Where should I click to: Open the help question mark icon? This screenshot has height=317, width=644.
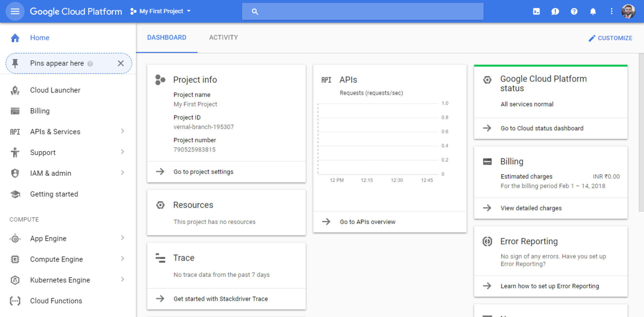[574, 12]
